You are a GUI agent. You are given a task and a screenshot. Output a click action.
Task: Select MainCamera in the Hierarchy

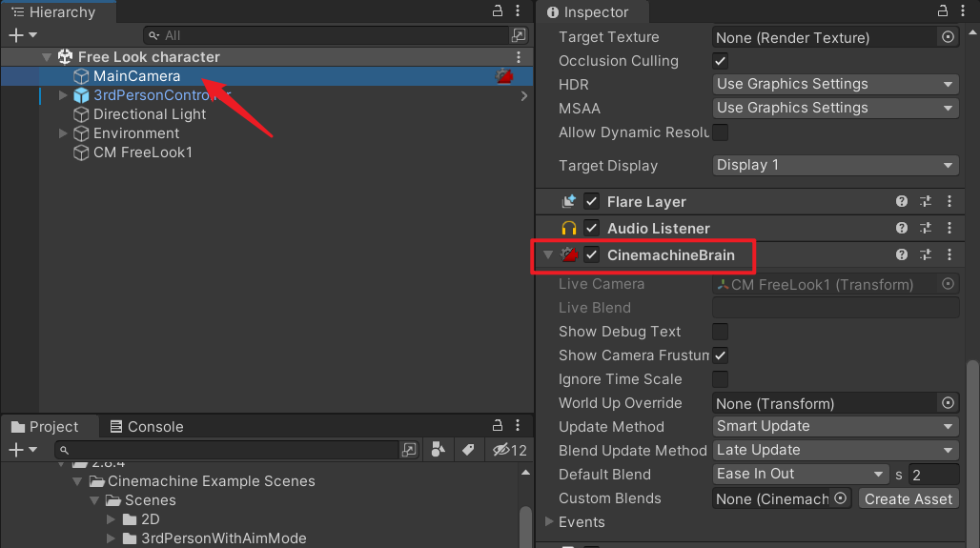click(x=137, y=76)
